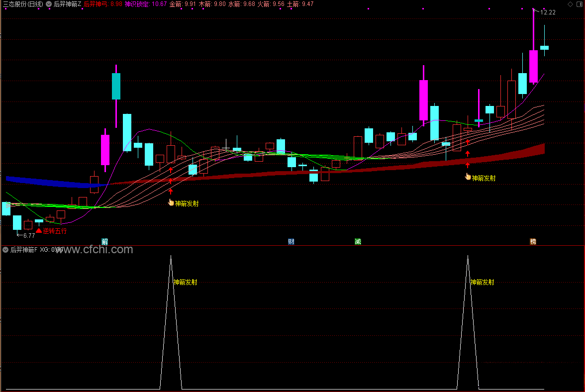Click the hand icon of the first 神箭发射 signal
This screenshot has width=585, height=392.
[171, 202]
